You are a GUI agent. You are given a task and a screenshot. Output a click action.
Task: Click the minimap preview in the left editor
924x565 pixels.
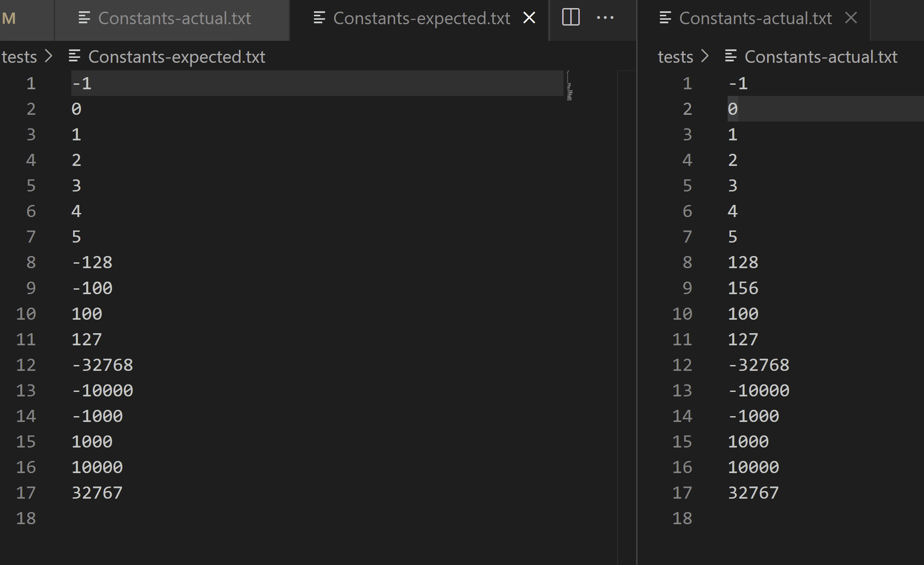[x=569, y=85]
